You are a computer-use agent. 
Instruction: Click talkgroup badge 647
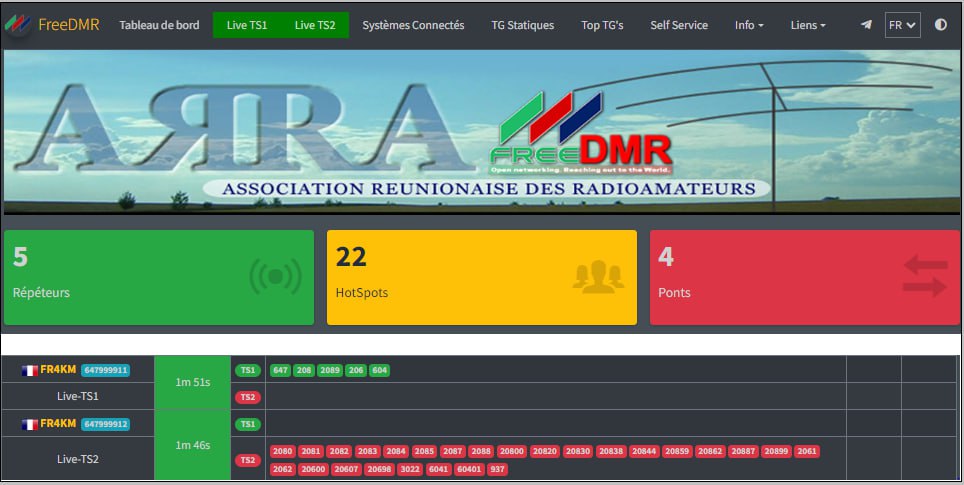click(x=280, y=370)
